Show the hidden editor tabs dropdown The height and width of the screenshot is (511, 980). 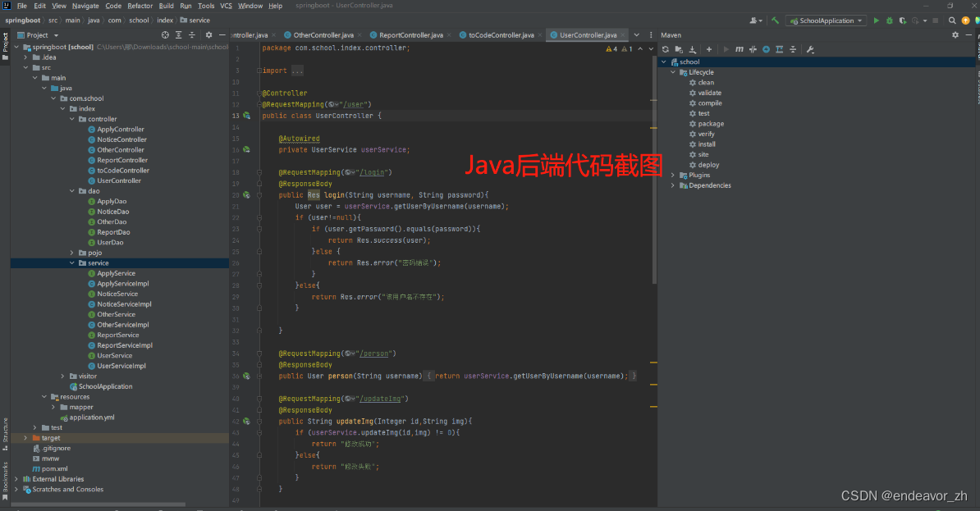[637, 35]
